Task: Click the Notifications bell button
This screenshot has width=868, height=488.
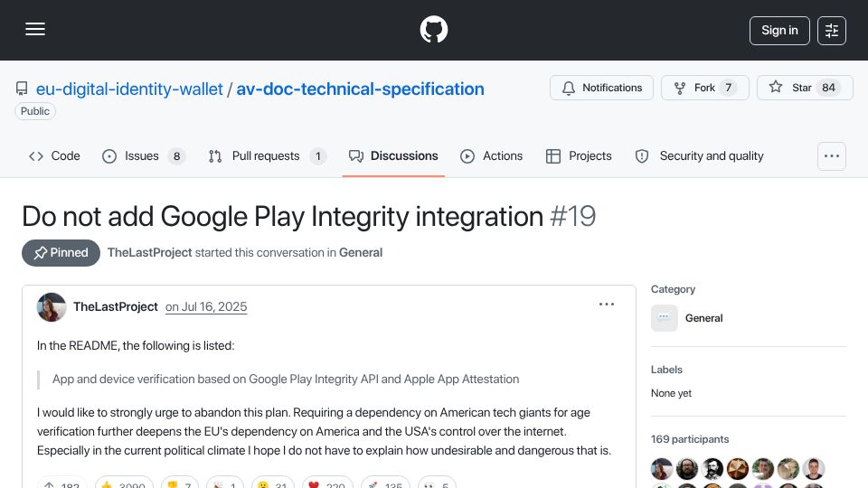Action: click(601, 88)
